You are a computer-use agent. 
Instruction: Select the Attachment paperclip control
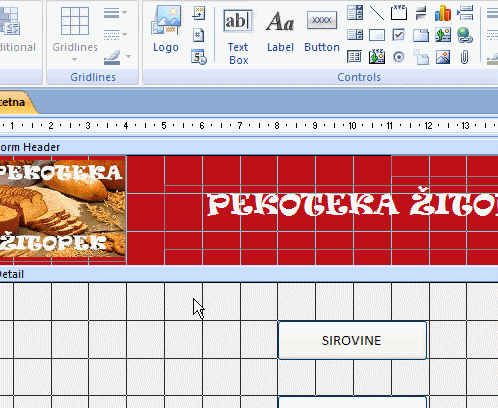pyautogui.click(x=464, y=57)
